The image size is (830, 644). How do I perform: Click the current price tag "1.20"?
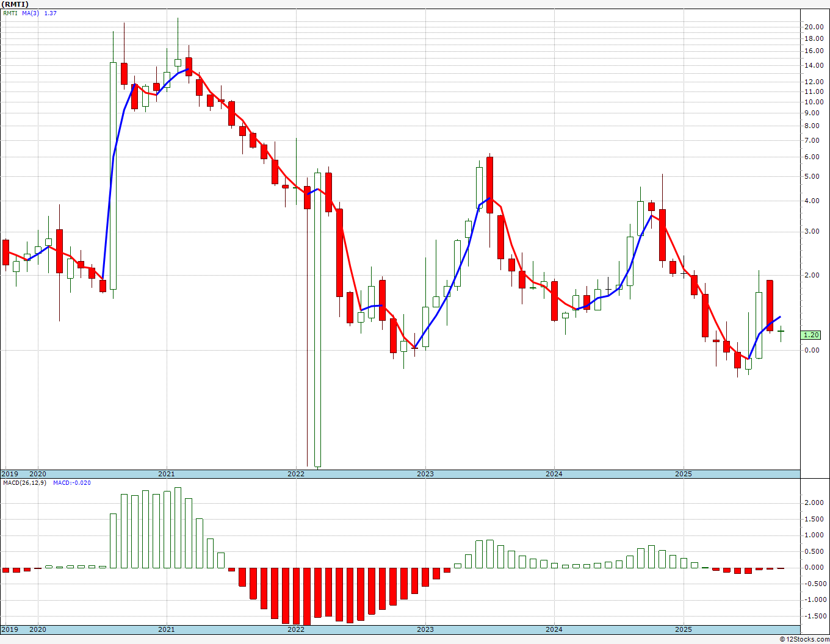(811, 335)
